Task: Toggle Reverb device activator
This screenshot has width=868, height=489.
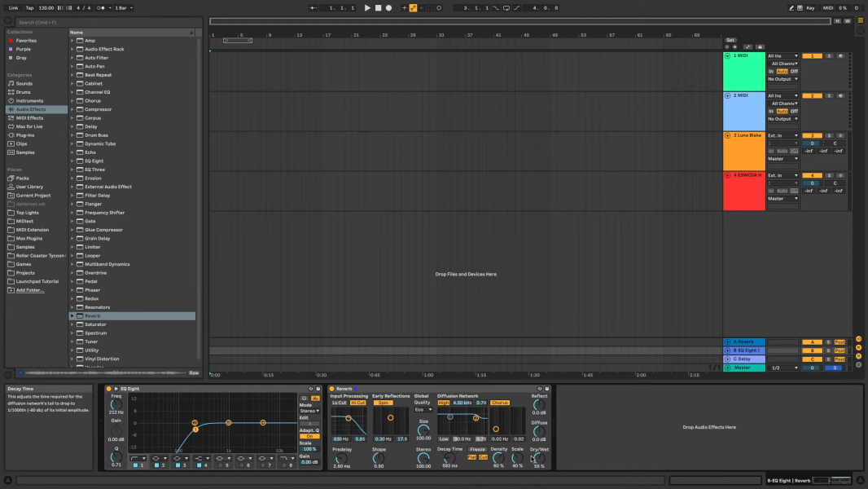Action: coord(331,389)
